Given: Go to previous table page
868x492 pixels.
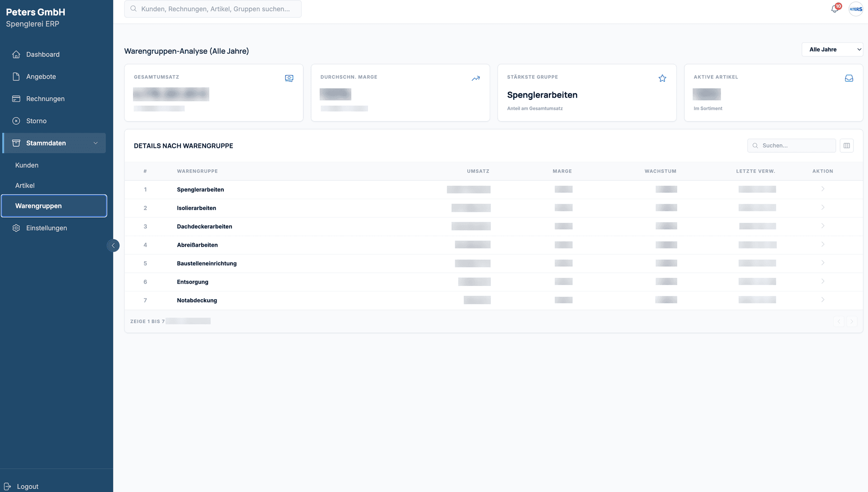Looking at the screenshot, I should coord(839,321).
